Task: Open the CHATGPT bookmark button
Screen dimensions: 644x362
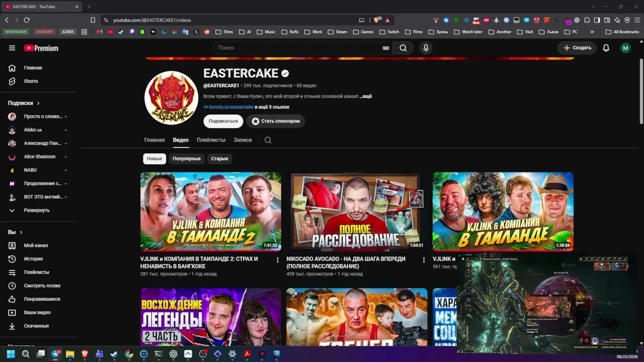Action: (44, 32)
